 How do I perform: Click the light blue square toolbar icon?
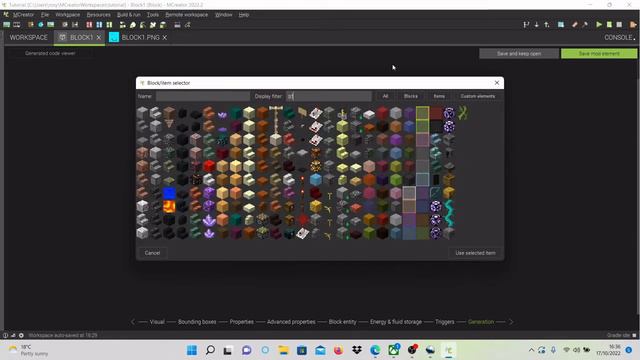(x=561, y=25)
